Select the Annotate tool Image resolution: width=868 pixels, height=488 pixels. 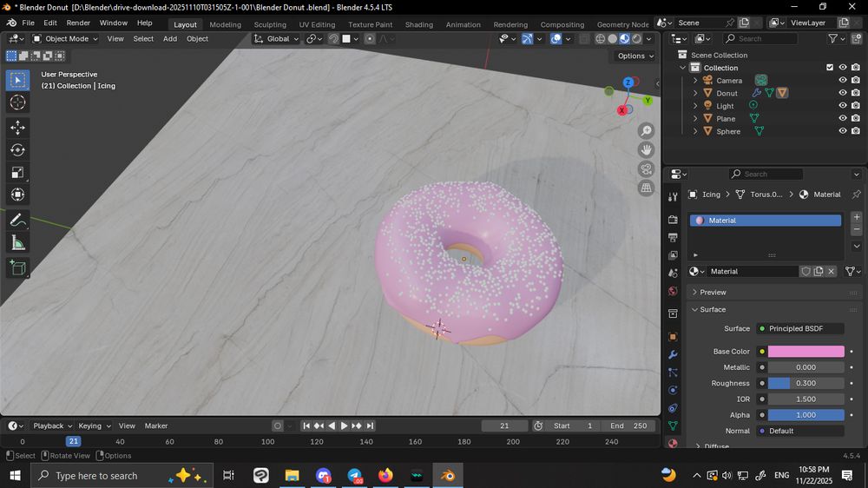coord(17,221)
